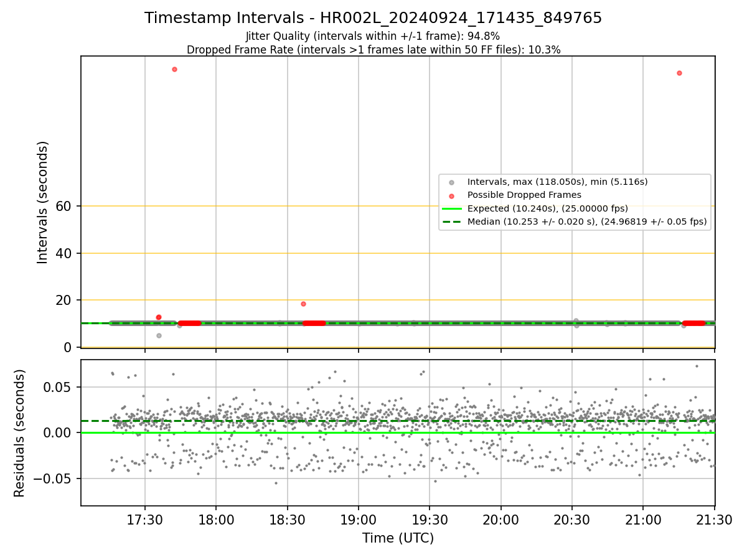Viewport: 747px width, 560px height.
Task: Select the 'Dropped Frame Rate' 10.3% subtitle line
Action: [374, 50]
